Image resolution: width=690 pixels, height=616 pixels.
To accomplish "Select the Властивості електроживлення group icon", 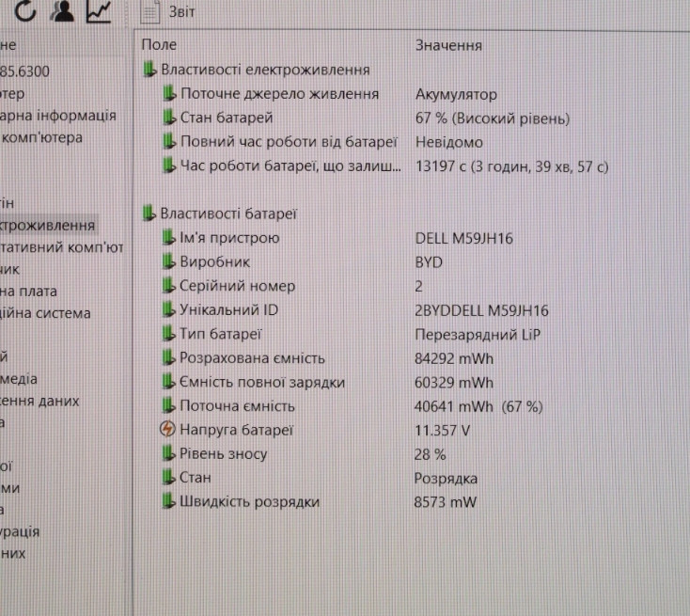I will 149,70.
